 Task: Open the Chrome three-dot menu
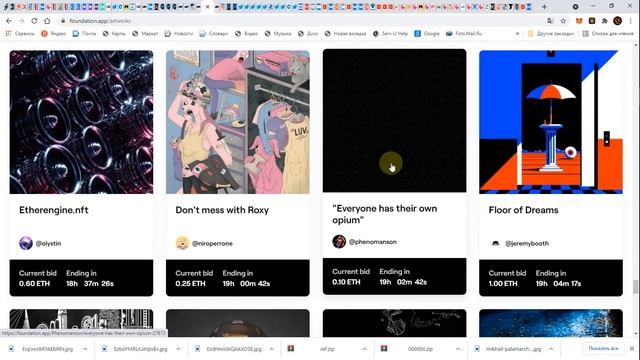click(x=631, y=21)
